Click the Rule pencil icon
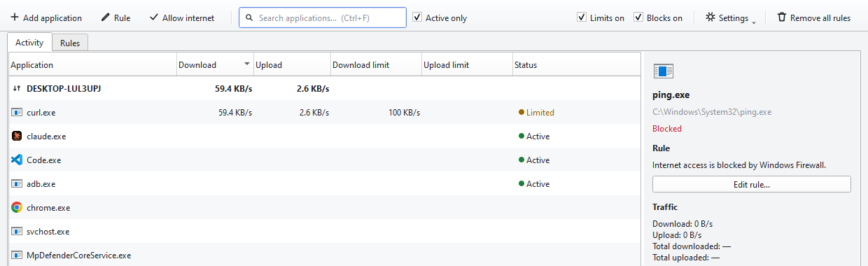868x266 pixels. (x=106, y=17)
